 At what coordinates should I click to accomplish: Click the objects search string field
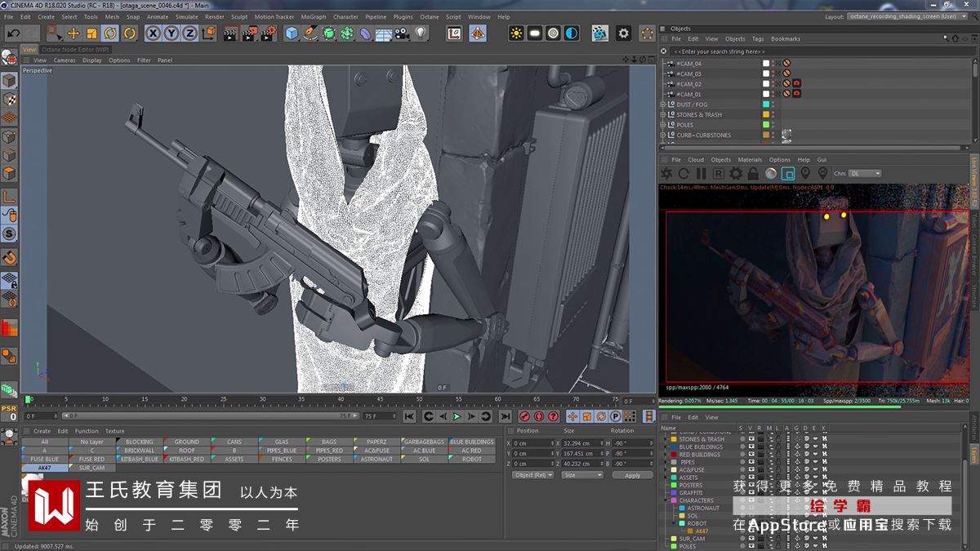(719, 51)
